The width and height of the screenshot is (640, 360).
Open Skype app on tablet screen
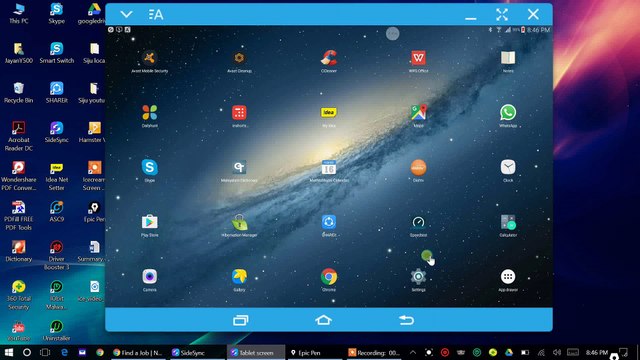point(149,167)
